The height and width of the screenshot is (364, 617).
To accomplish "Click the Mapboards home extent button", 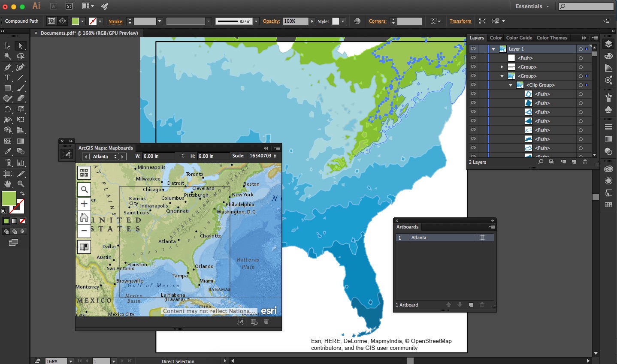I will [84, 217].
